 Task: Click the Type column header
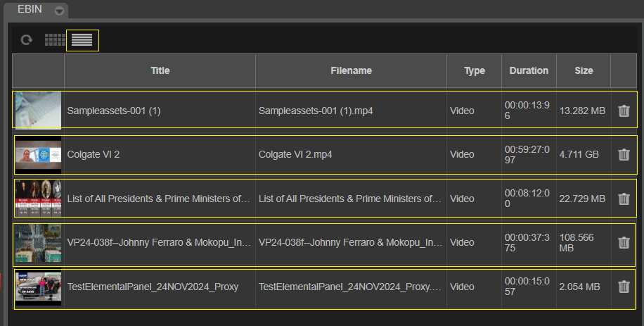pyautogui.click(x=475, y=70)
